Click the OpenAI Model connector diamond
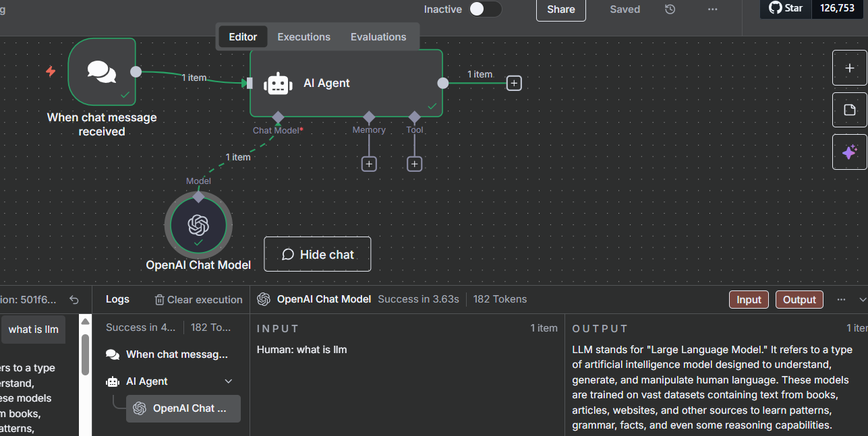The height and width of the screenshot is (436, 868). (x=198, y=196)
